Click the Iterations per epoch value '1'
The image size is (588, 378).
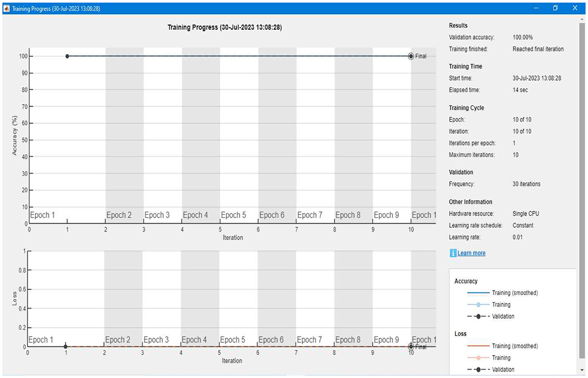tap(514, 143)
